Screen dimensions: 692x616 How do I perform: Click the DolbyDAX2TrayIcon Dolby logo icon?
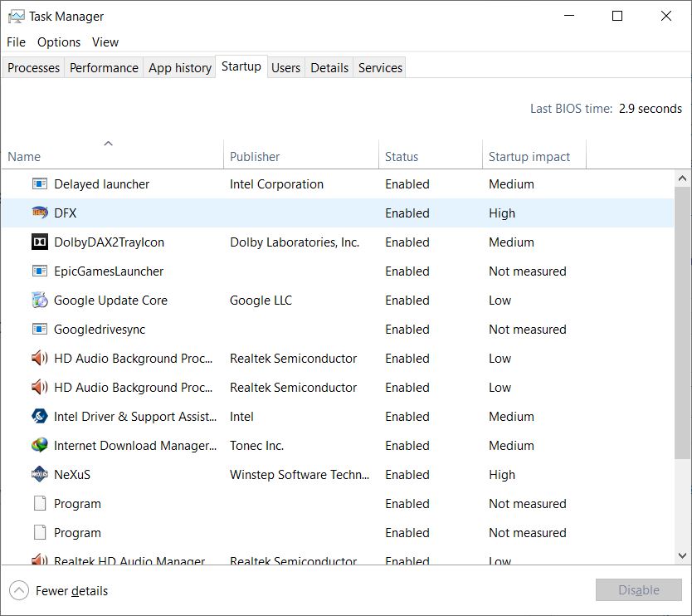coord(40,242)
